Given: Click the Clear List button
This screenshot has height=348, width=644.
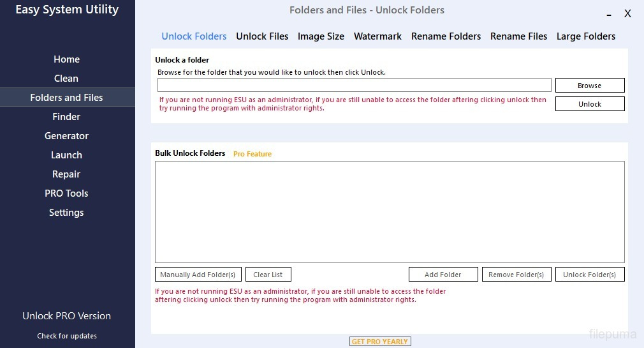Looking at the screenshot, I should tap(268, 275).
